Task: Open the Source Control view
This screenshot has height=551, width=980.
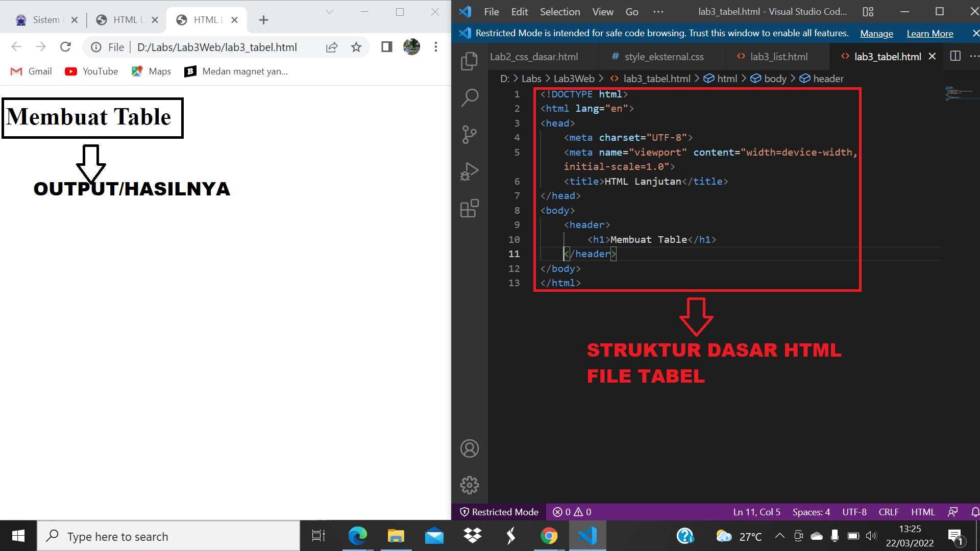Action: point(469,134)
